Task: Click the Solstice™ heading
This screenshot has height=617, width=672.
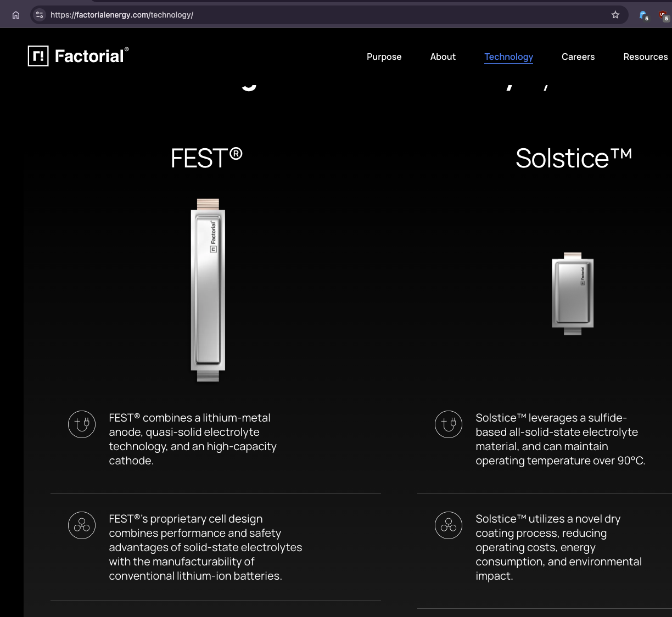Action: pos(574,158)
